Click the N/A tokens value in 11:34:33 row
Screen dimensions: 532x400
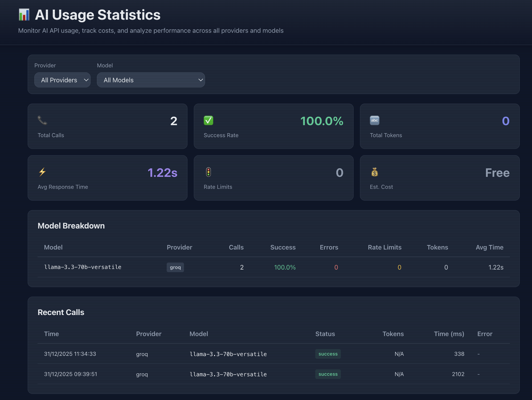399,354
